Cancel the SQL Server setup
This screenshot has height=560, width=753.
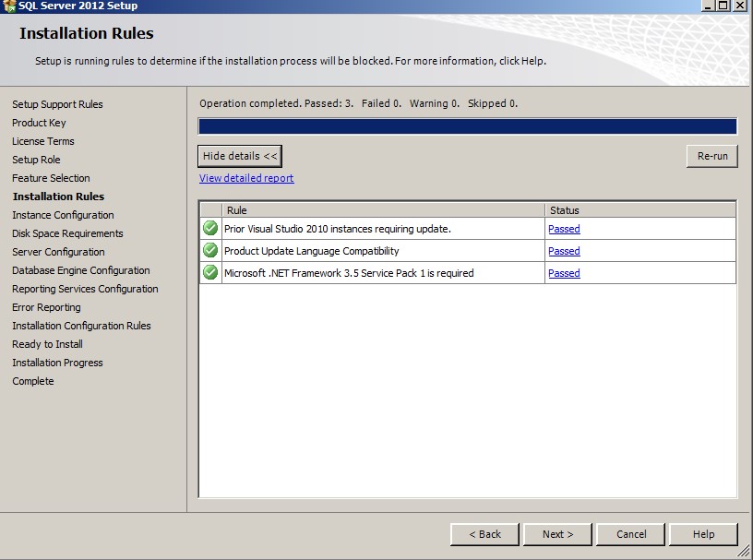631,534
